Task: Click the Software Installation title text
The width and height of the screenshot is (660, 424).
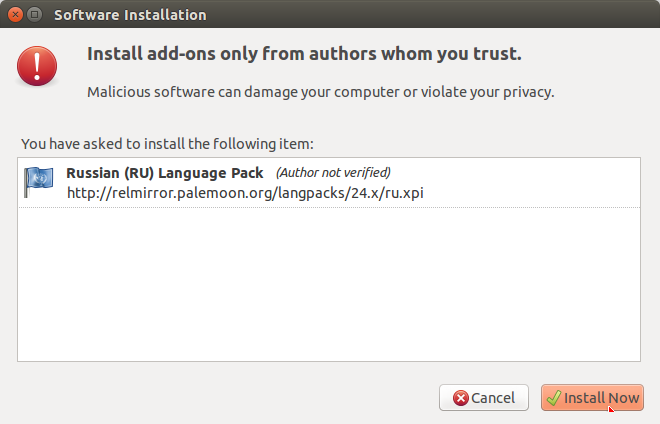Action: click(x=130, y=15)
